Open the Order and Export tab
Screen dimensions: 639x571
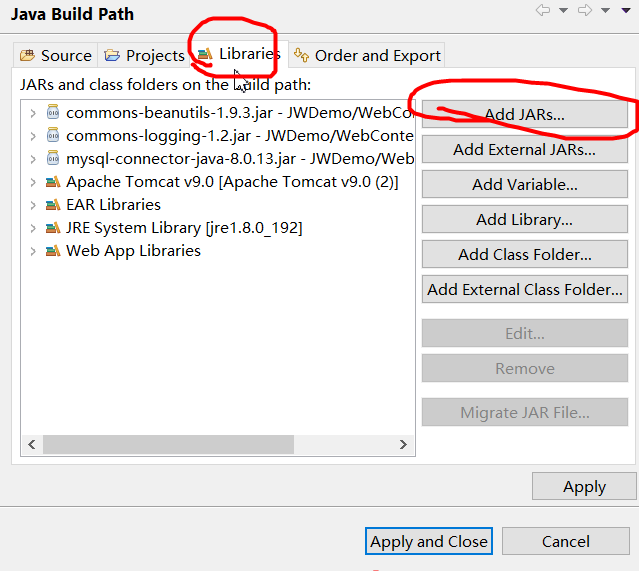367,55
